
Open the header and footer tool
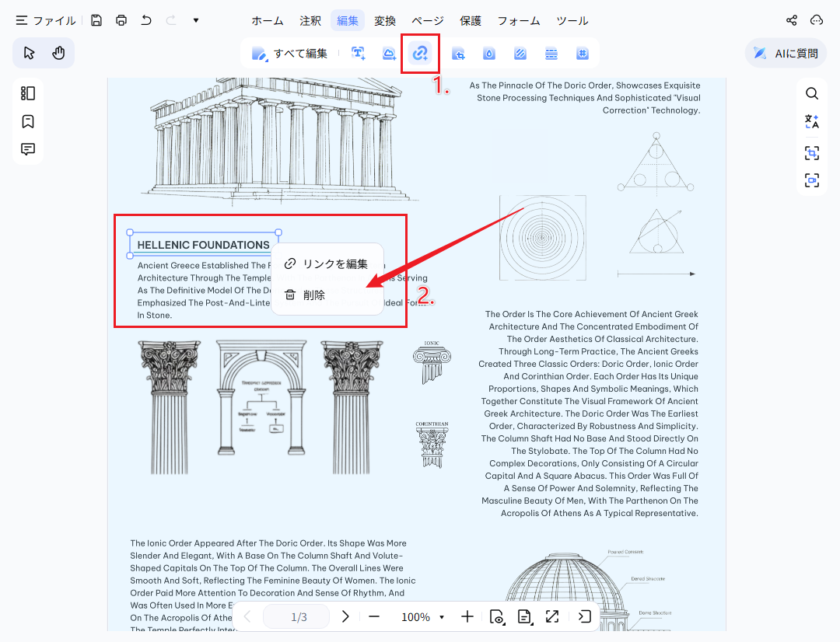[551, 53]
